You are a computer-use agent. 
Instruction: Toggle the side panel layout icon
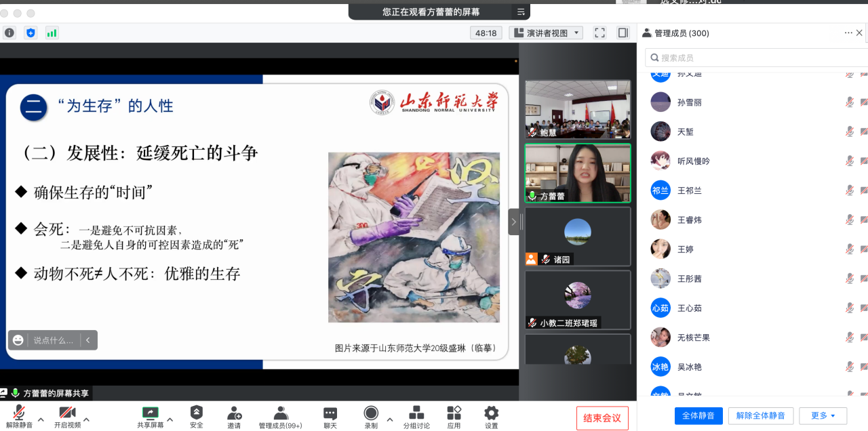[623, 33]
